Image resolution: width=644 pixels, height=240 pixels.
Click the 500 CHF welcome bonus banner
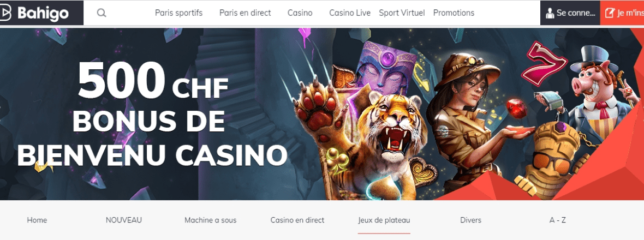[322, 114]
